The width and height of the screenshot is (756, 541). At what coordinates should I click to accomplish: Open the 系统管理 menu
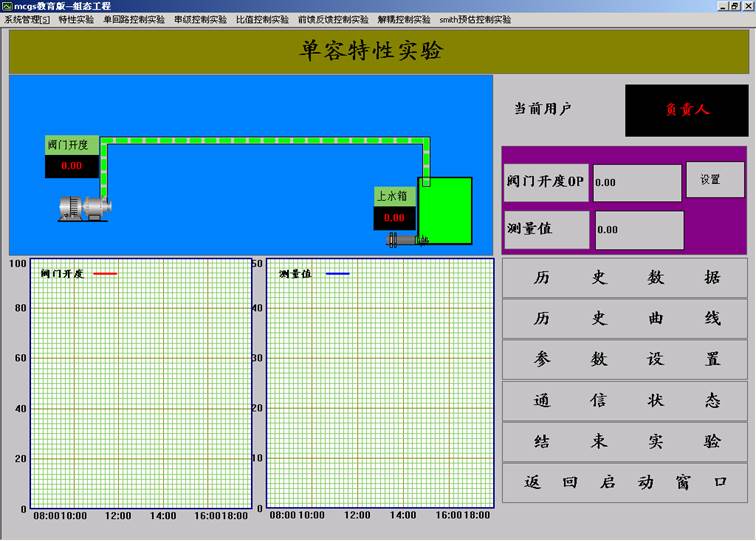(26, 19)
